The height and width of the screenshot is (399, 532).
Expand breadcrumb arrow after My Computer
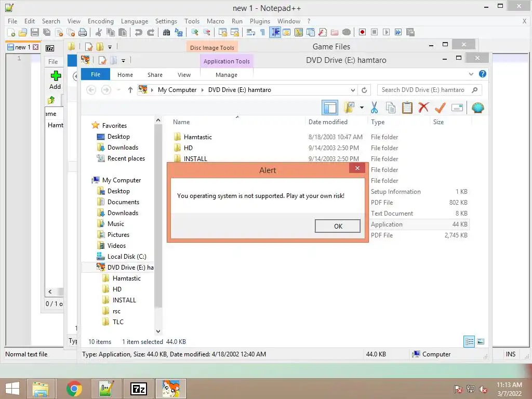coord(202,90)
